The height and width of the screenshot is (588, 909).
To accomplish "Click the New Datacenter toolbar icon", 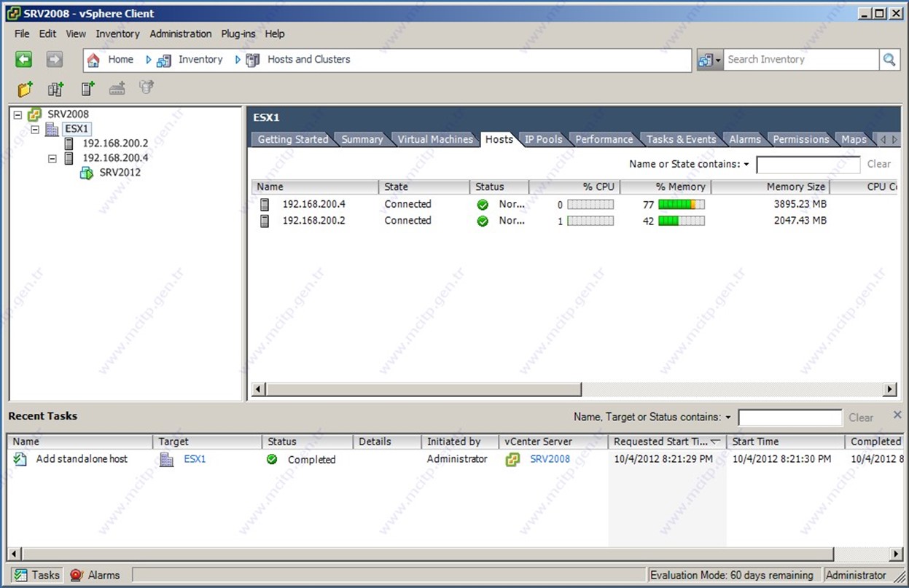I will (56, 89).
